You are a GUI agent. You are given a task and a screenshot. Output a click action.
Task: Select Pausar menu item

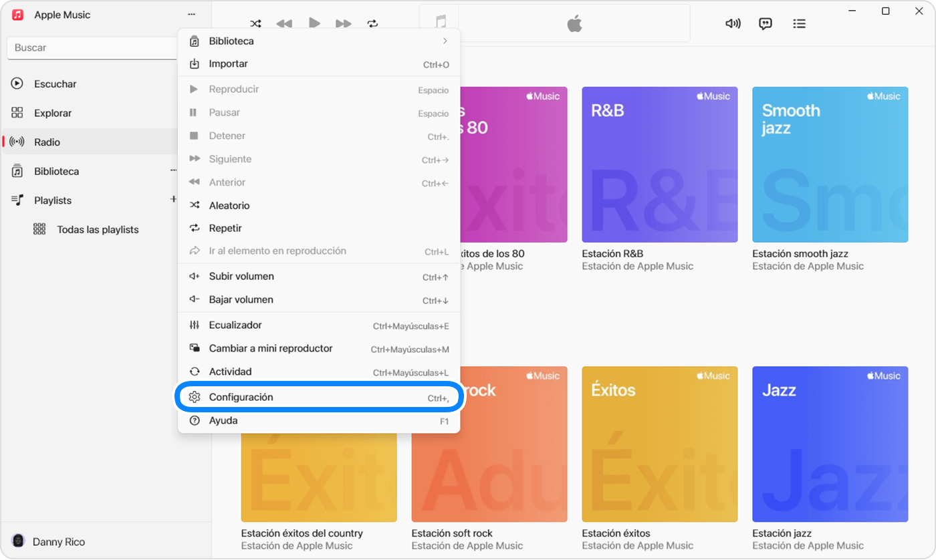319,113
